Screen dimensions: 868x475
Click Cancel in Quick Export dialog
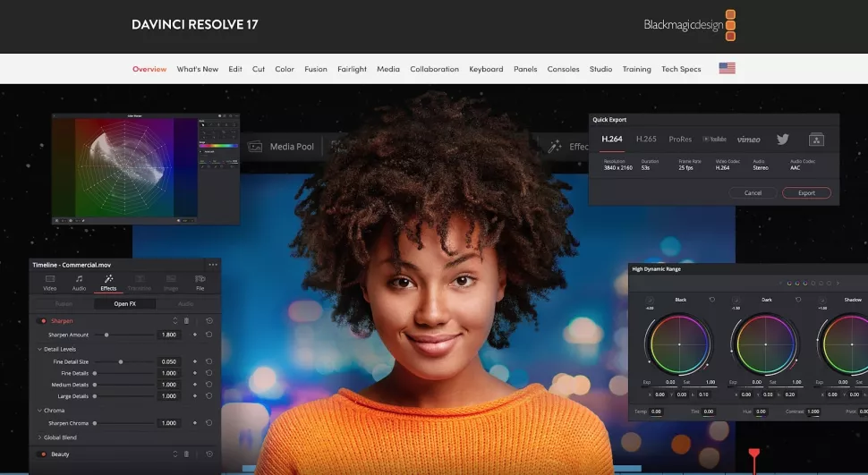pos(753,192)
